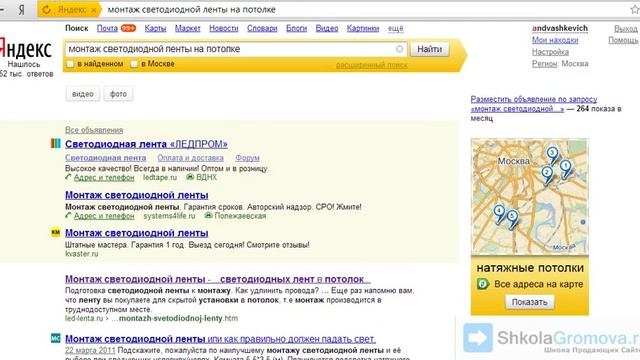Open result 'светодиодных лент в потолок'
Image resolution: width=640 pixels, height=360 pixels.
point(218,279)
